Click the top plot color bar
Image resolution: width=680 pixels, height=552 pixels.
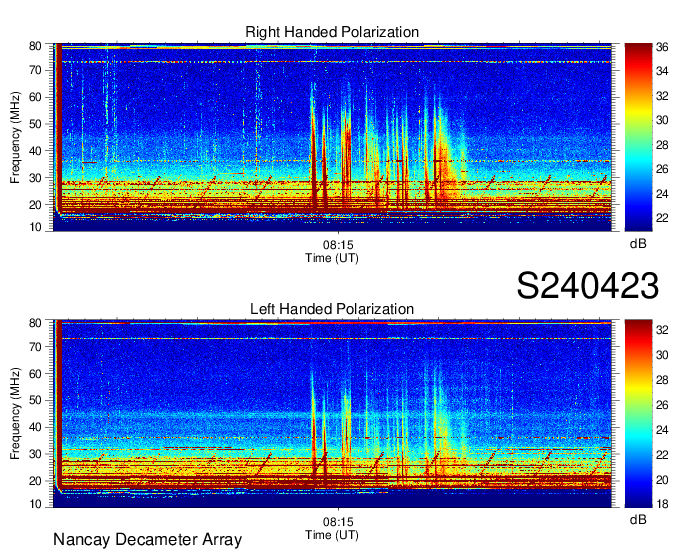[638, 137]
